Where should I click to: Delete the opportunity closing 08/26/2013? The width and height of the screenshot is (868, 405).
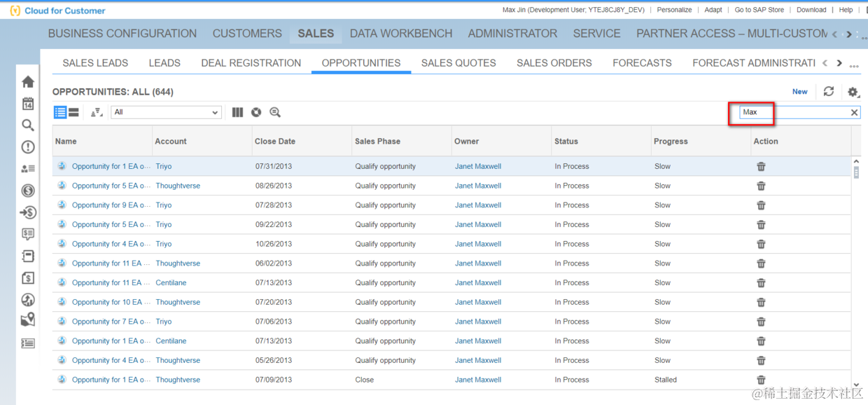(x=761, y=186)
